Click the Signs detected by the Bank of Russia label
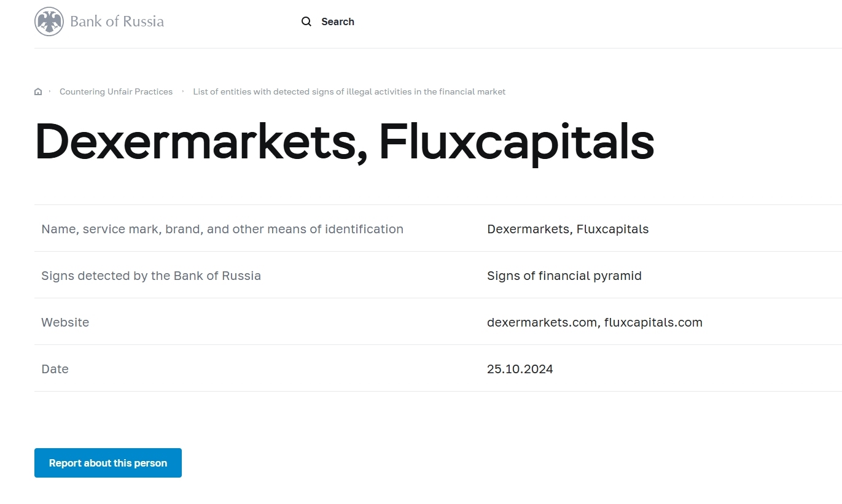 click(x=151, y=276)
